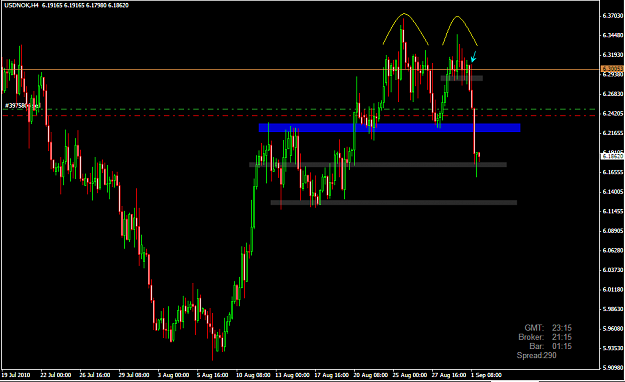Screen dimensions: 625x382
Task: Click the 26 Jul 16:00 time label
Action: click(x=94, y=375)
